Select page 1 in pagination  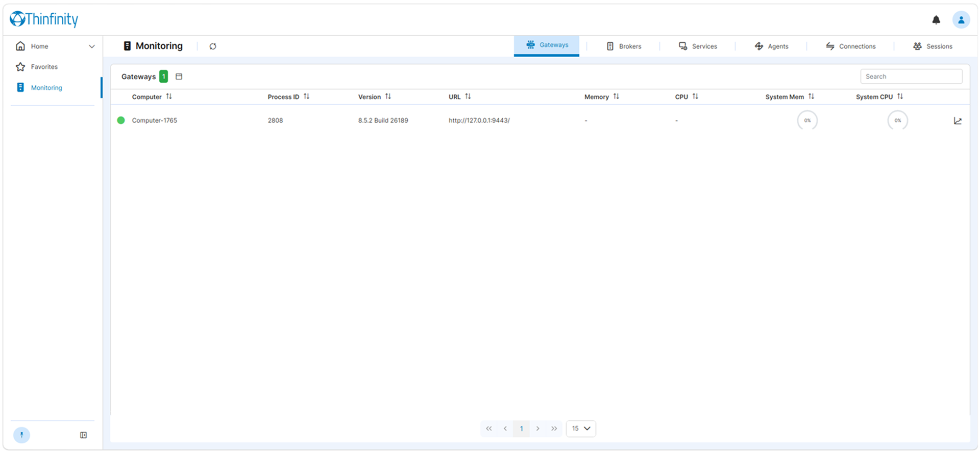522,429
